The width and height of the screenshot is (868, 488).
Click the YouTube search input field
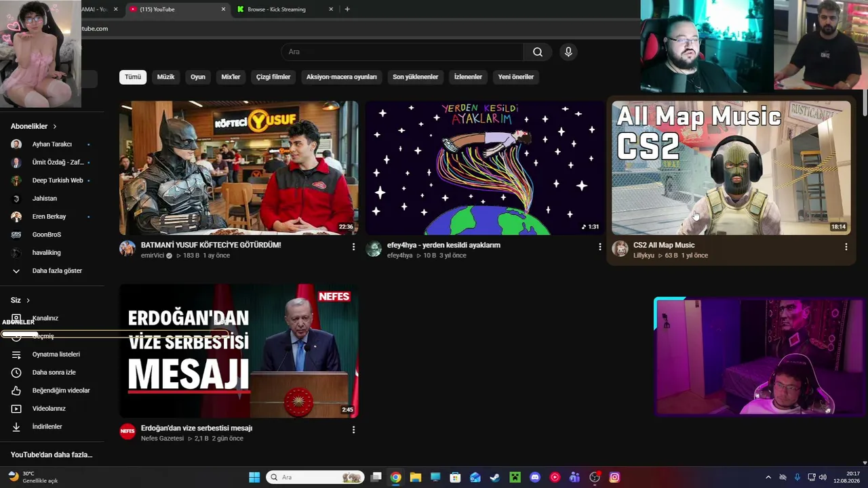402,52
